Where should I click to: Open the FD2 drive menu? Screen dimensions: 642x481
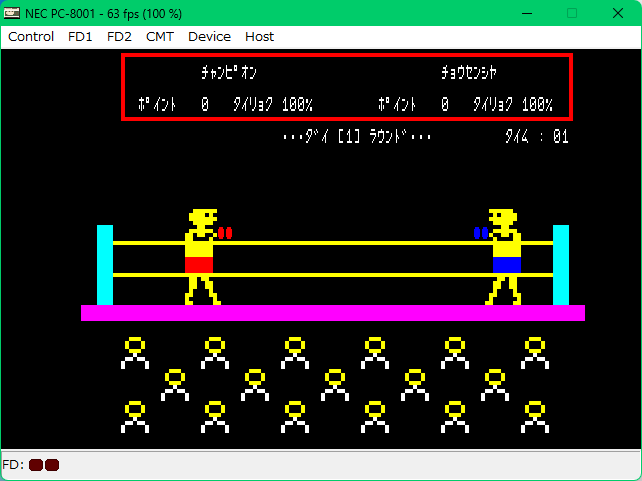[119, 36]
